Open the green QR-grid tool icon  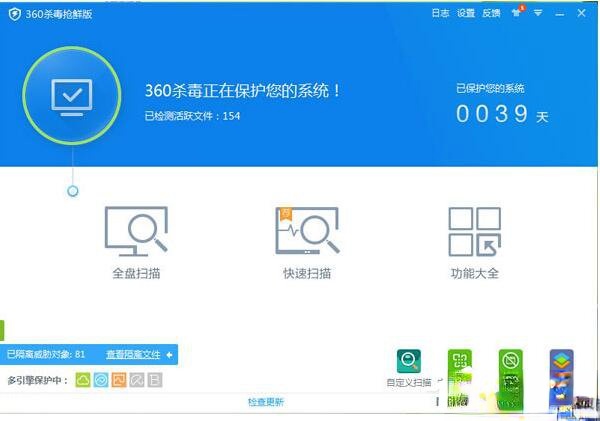[460, 361]
